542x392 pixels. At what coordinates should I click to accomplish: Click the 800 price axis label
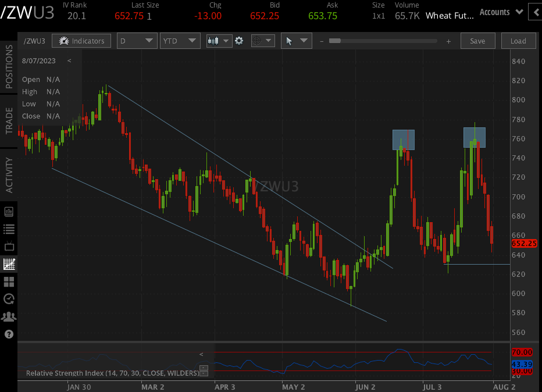pos(519,100)
